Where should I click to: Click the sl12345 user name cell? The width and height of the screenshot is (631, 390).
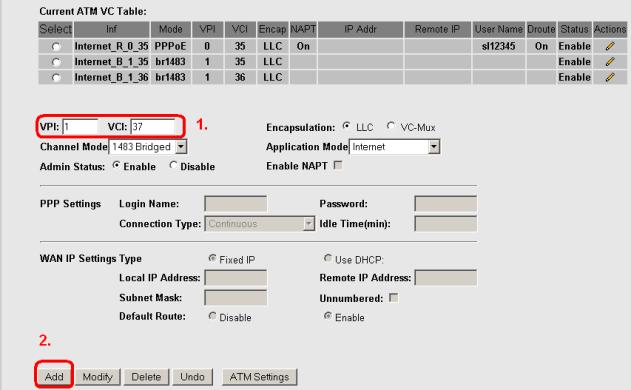pos(498,46)
